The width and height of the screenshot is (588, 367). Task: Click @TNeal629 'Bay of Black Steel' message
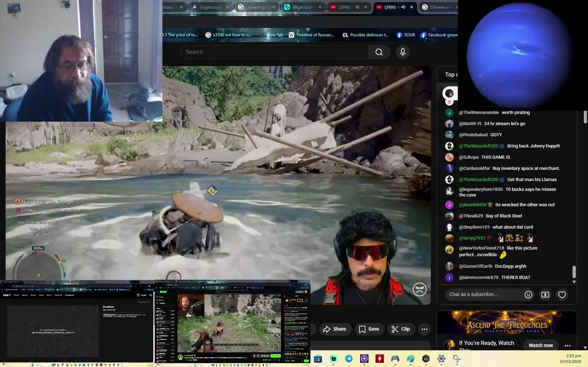(x=503, y=216)
